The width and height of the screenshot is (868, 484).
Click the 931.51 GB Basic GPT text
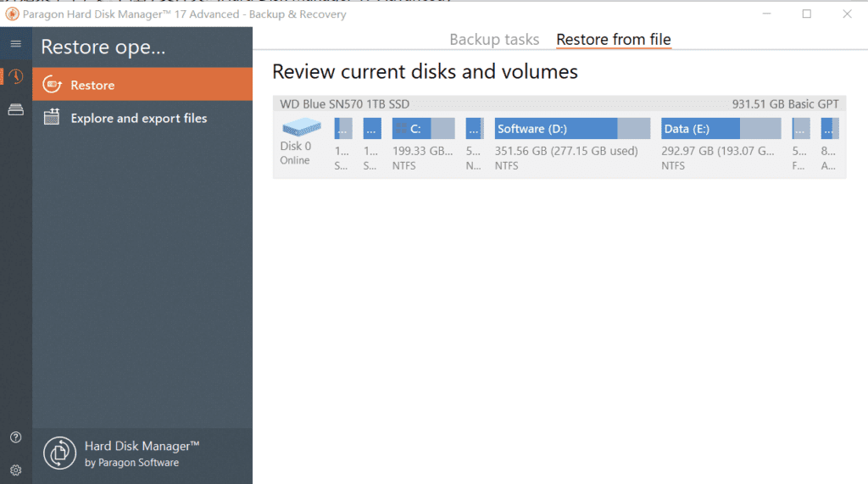pyautogui.click(x=785, y=104)
